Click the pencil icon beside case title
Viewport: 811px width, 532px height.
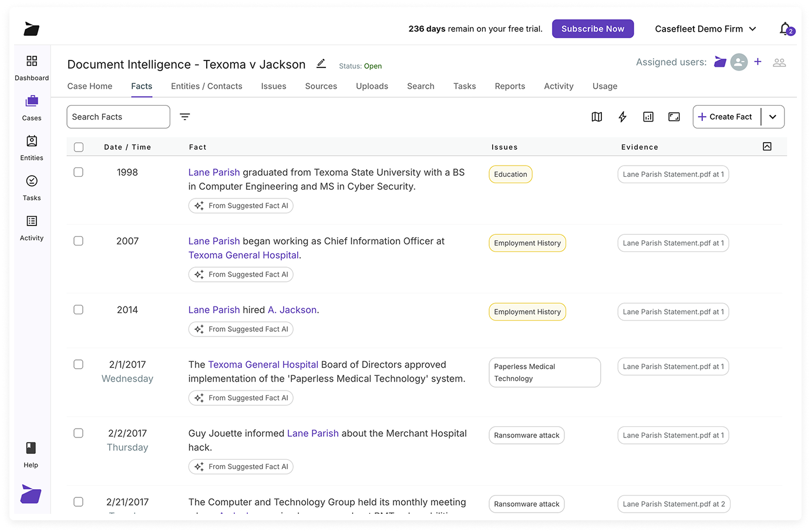tap(321, 63)
